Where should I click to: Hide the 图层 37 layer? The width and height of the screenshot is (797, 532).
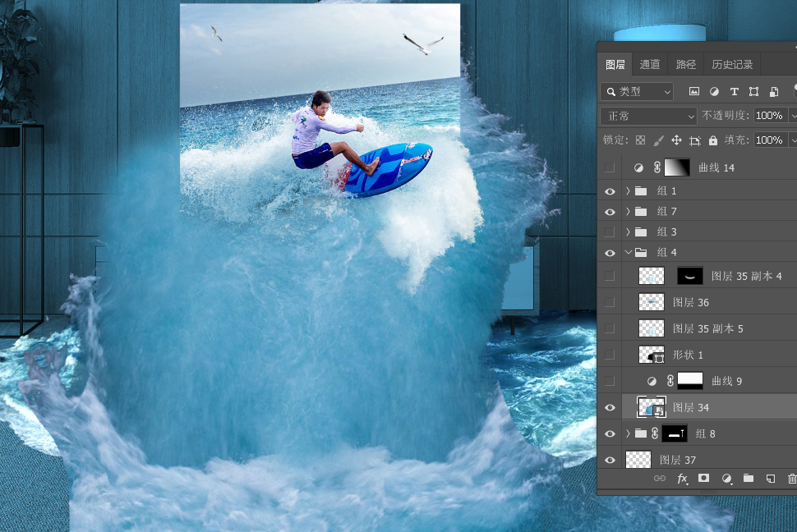610,461
